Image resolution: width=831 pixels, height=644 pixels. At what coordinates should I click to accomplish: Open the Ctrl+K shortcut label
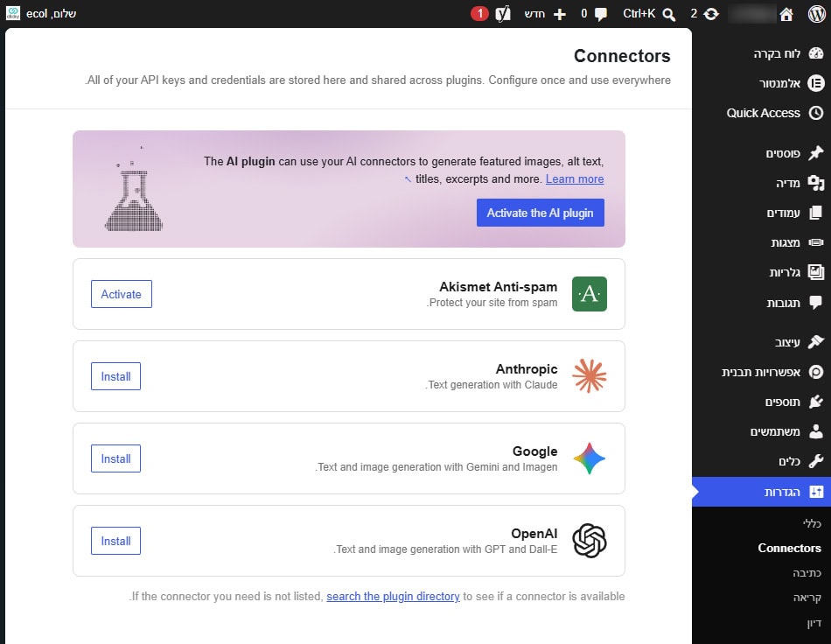click(639, 14)
